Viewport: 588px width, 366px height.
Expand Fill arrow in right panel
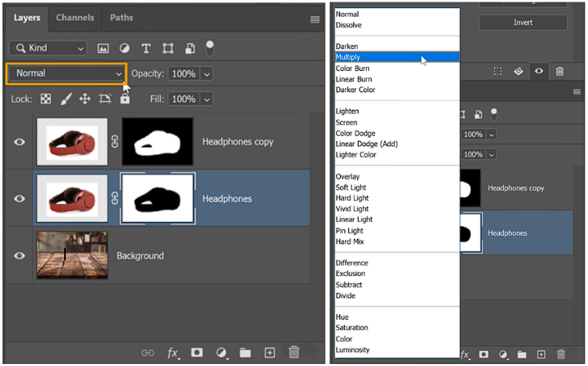[x=491, y=154]
